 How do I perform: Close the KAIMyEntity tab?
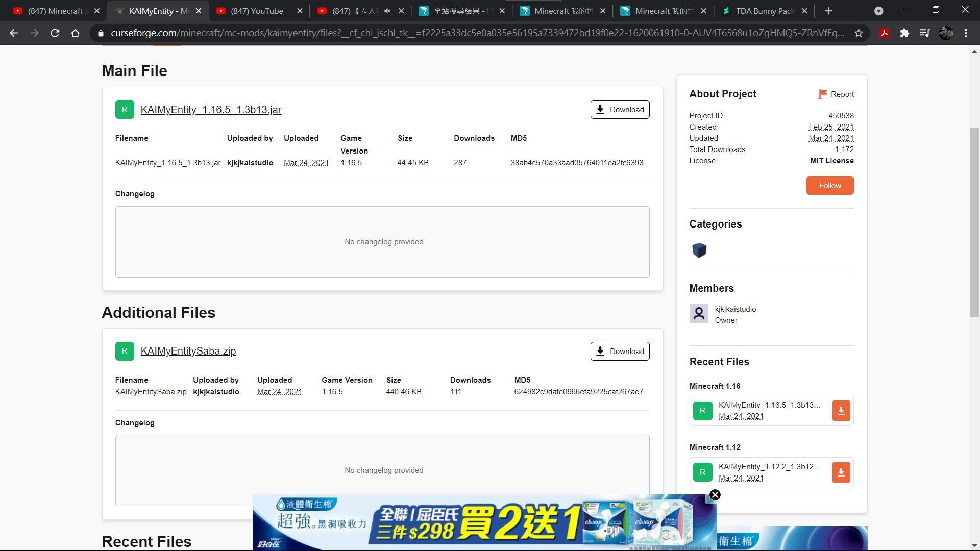[198, 11]
